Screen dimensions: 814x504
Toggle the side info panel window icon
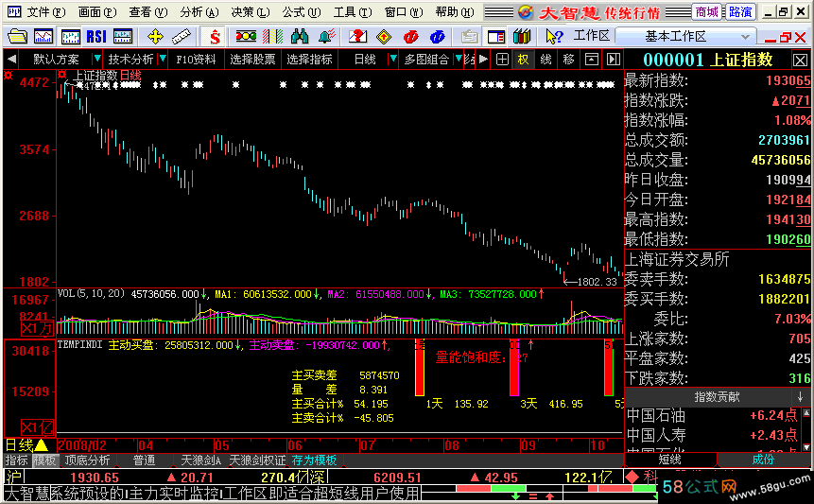tap(496, 36)
